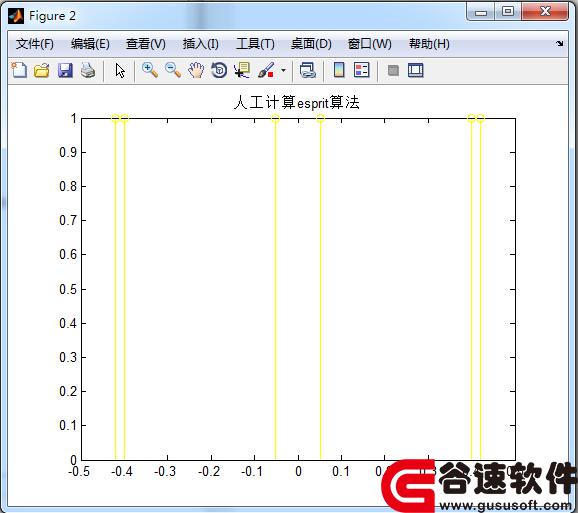The image size is (578, 513).
Task: Click x-axis label -0.4
Action: [122, 471]
